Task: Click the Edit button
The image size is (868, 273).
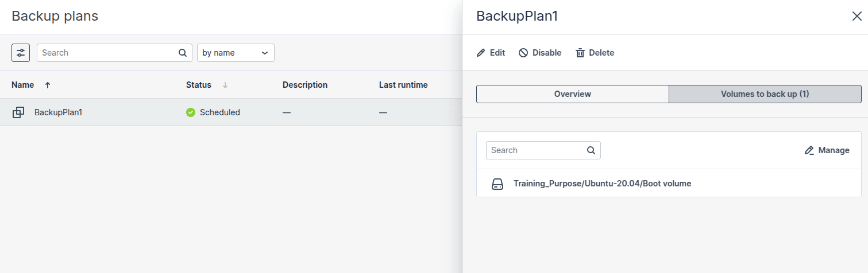Action: pyautogui.click(x=491, y=53)
